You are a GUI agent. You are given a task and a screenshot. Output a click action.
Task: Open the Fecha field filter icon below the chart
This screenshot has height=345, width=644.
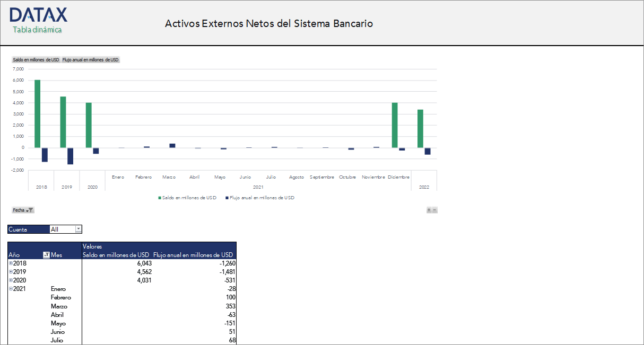[30, 210]
